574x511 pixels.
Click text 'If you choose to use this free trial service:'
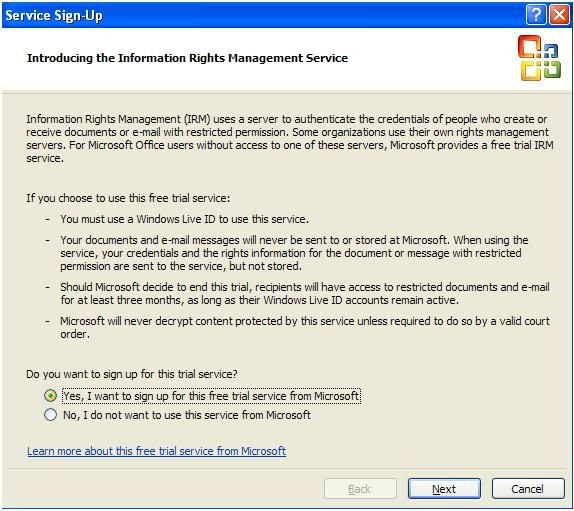point(128,198)
